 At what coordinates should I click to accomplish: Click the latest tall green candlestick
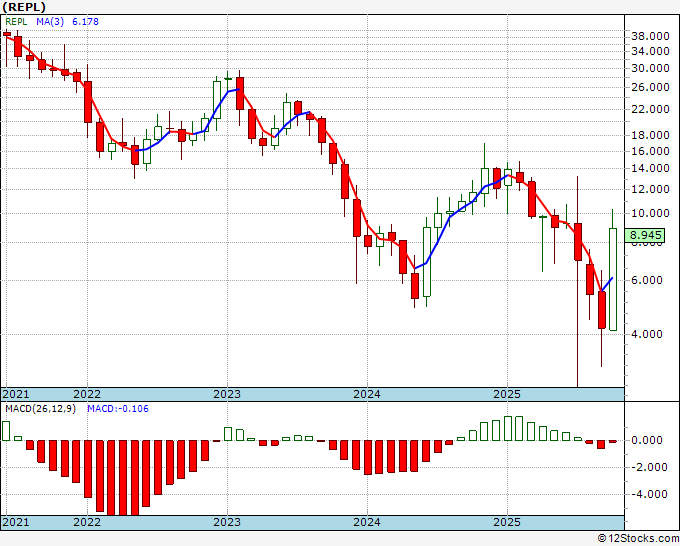[613, 280]
